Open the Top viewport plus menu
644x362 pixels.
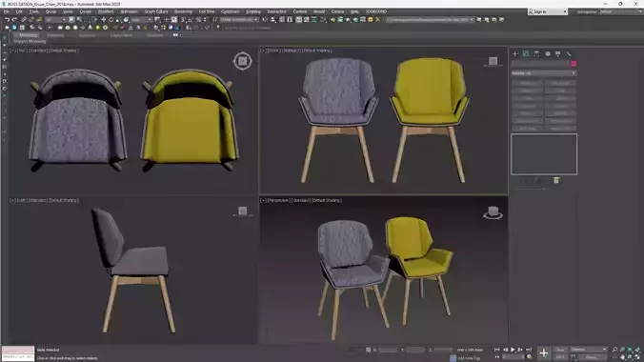[x=12, y=50]
